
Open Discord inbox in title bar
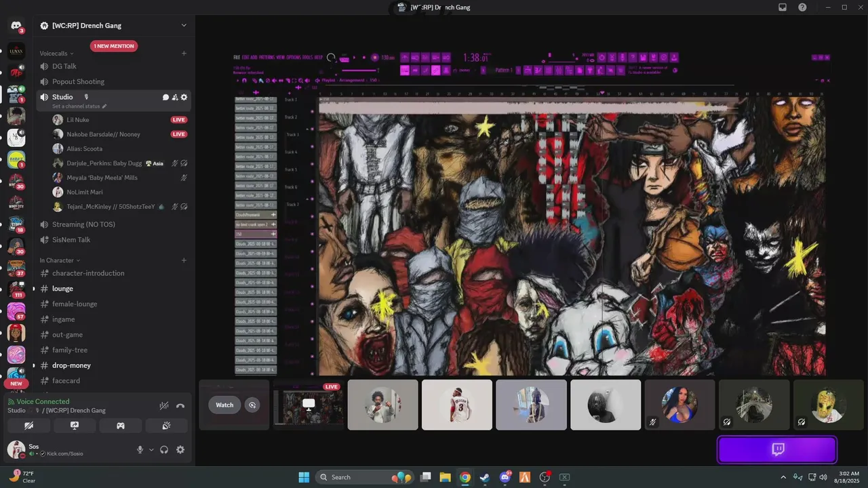point(783,7)
